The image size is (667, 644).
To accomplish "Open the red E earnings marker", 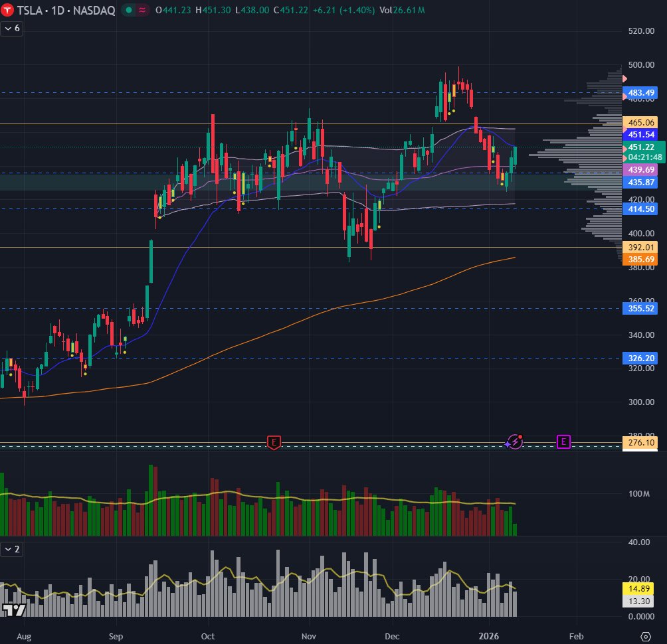I will coord(274,443).
